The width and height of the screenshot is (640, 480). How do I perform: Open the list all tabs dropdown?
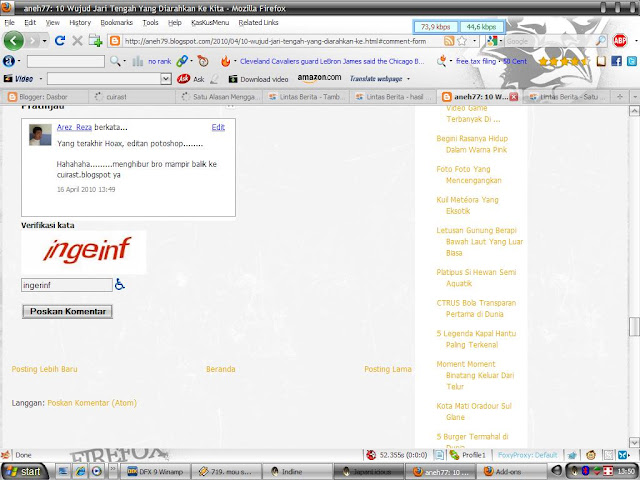click(635, 97)
